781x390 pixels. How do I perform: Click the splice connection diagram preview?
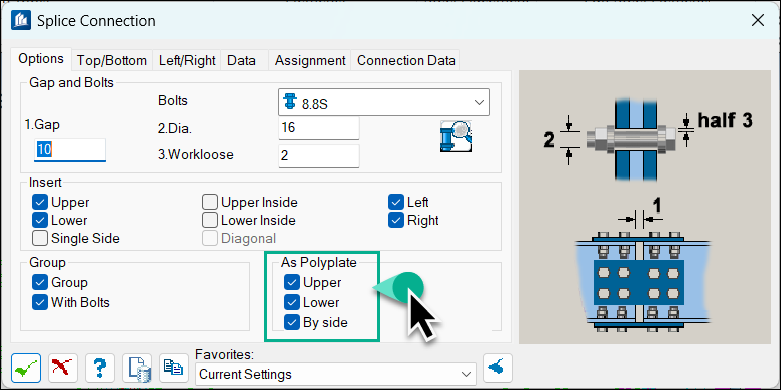pos(645,207)
